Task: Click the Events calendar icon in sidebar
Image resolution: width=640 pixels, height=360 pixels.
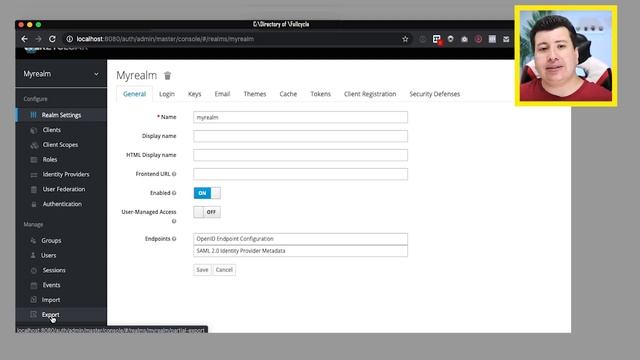Action: click(33, 285)
